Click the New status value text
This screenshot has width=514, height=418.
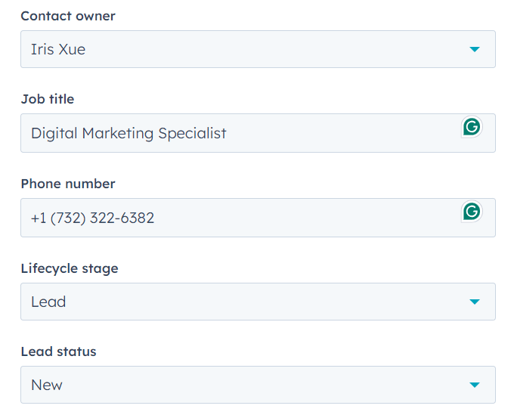[x=47, y=385]
